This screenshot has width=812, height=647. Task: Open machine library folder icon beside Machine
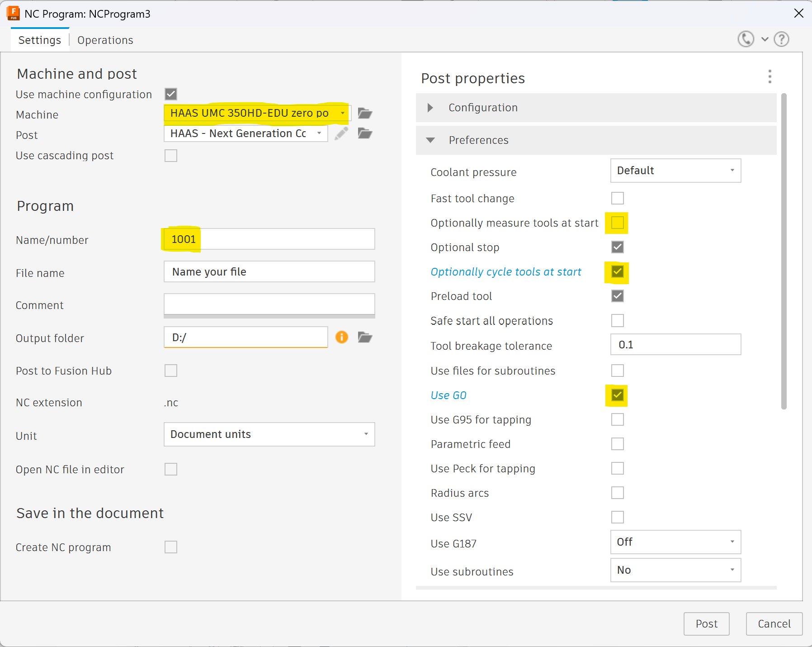point(365,113)
